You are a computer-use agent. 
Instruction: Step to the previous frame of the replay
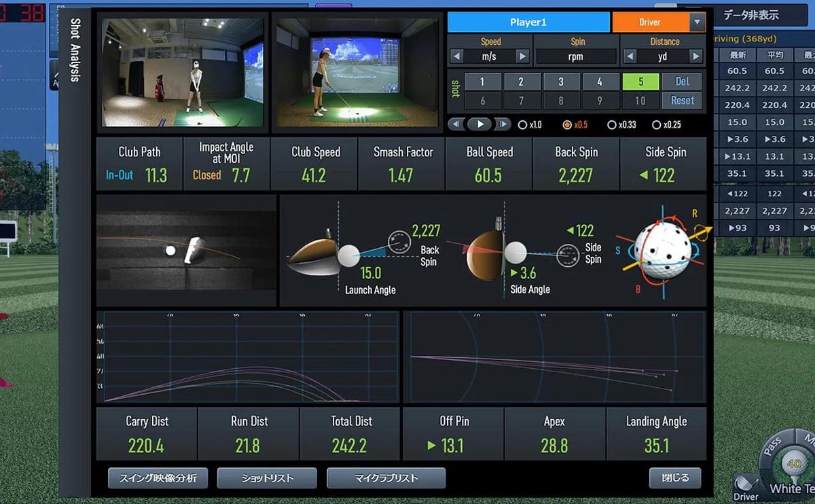point(457,124)
